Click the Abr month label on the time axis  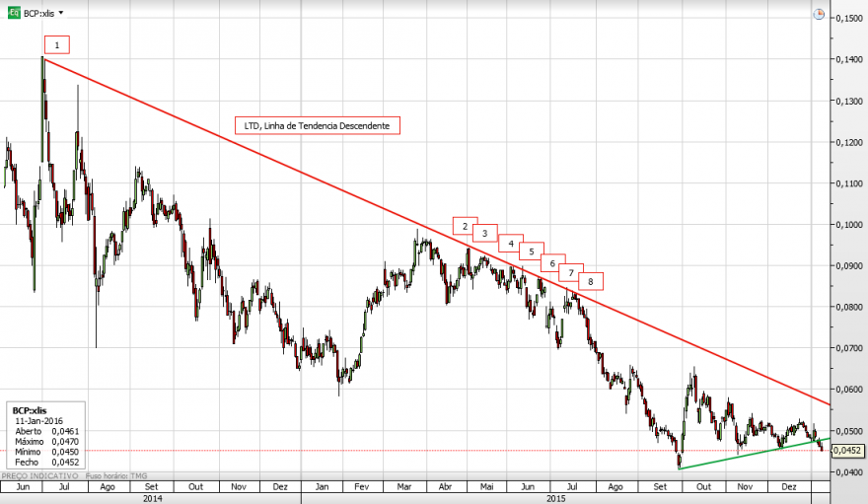pyautogui.click(x=445, y=487)
